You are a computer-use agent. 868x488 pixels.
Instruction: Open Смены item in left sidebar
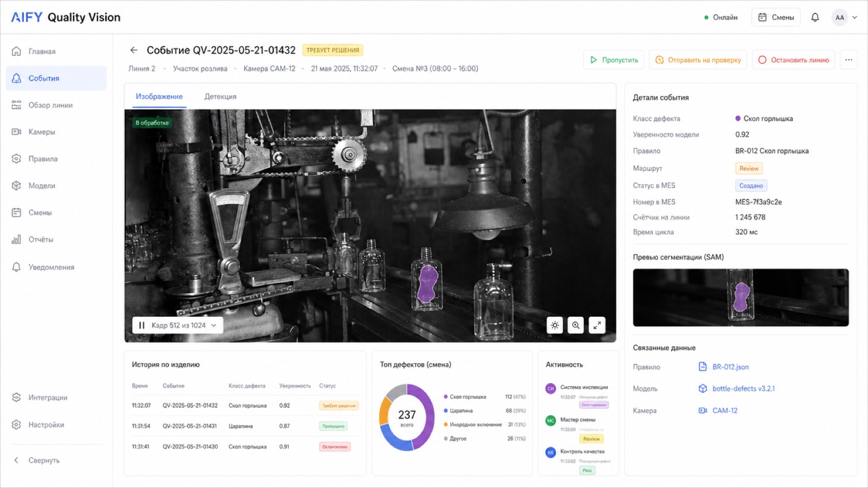pos(56,213)
